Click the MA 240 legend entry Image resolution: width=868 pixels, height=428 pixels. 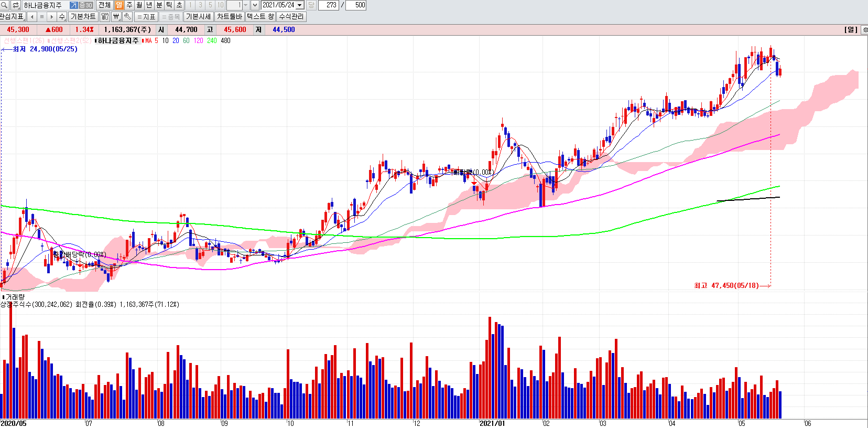pyautogui.click(x=212, y=40)
